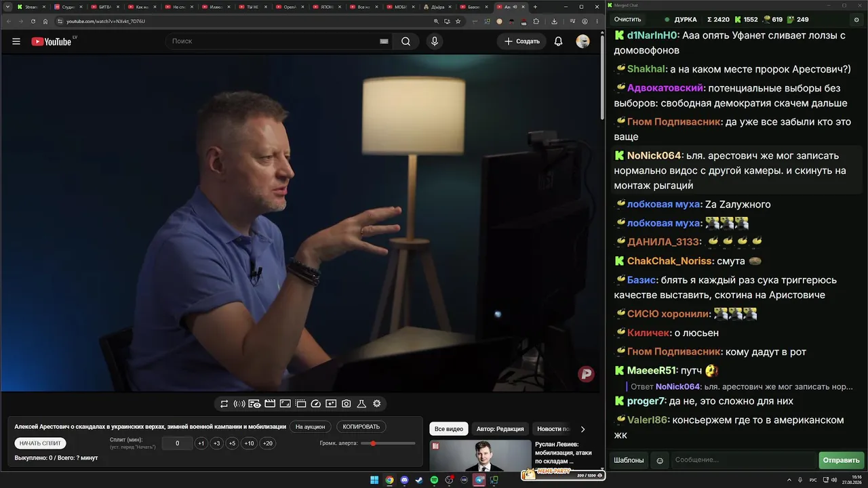Take a screenshot with the camera icon
This screenshot has height=488, width=868.
coord(347,404)
